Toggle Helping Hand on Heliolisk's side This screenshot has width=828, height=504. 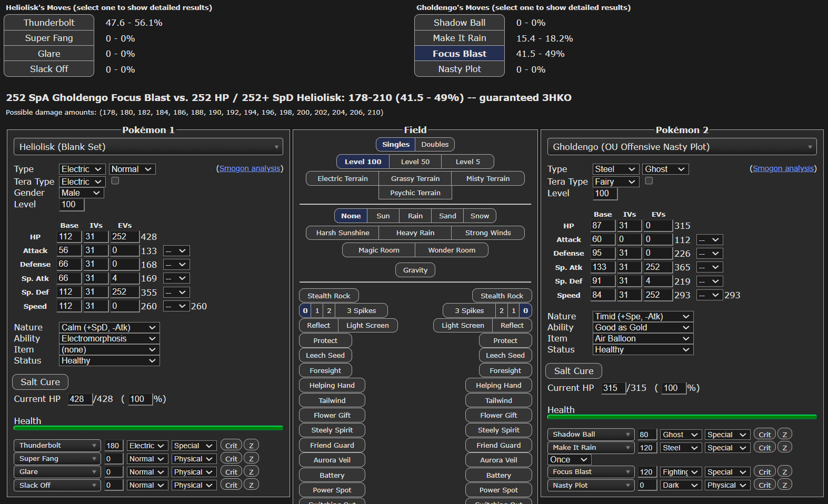click(332, 385)
